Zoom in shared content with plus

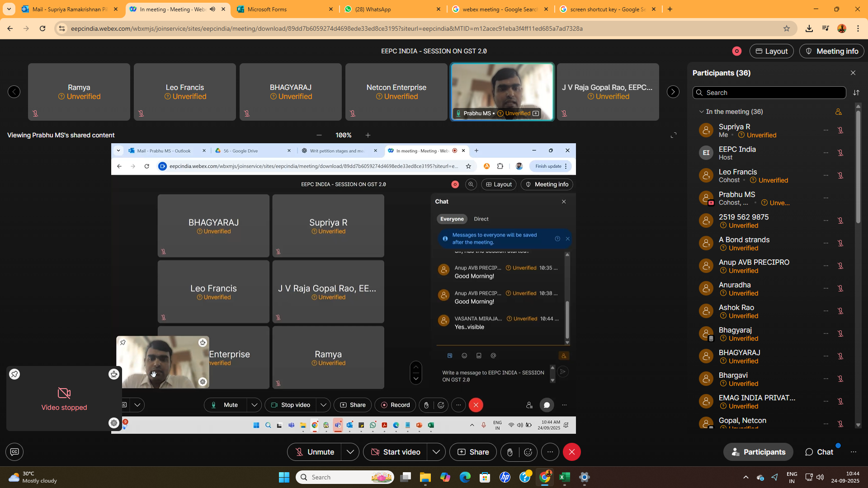point(368,135)
